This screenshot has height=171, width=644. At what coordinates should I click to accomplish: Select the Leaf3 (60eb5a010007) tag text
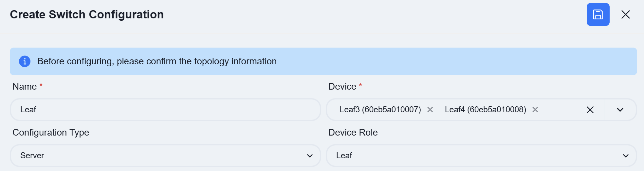click(x=380, y=110)
